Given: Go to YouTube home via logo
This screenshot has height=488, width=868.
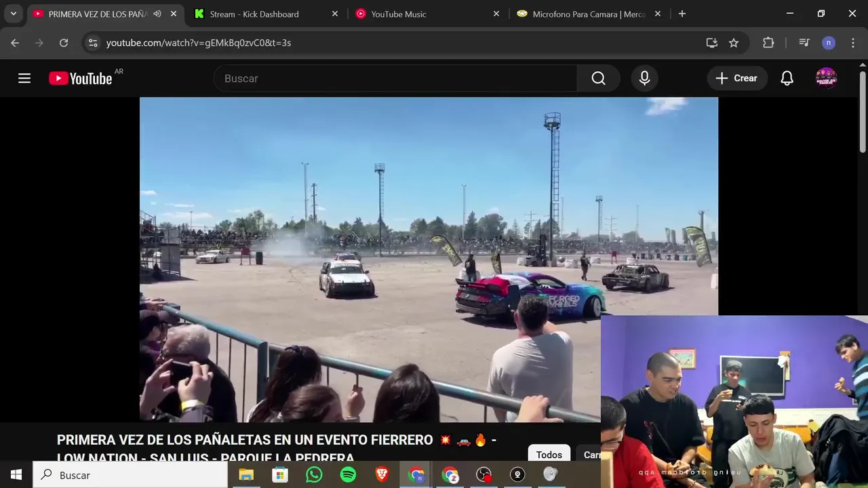Looking at the screenshot, I should [81, 79].
